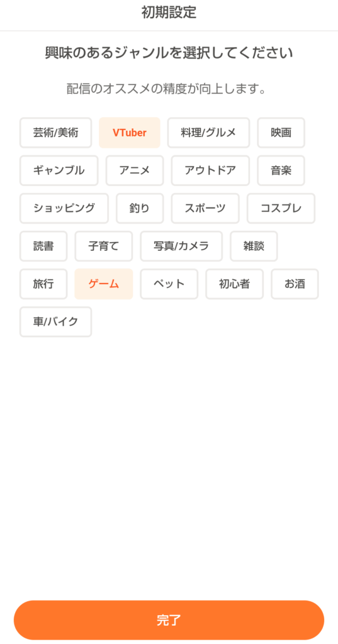The image size is (338, 644).
Task: Select the 釣り genre chip
Action: tap(140, 208)
